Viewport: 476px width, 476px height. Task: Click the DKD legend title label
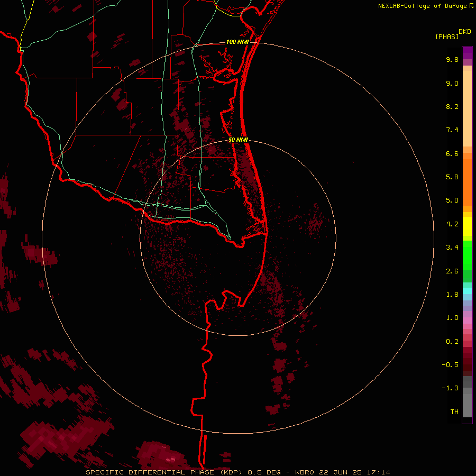click(465, 31)
